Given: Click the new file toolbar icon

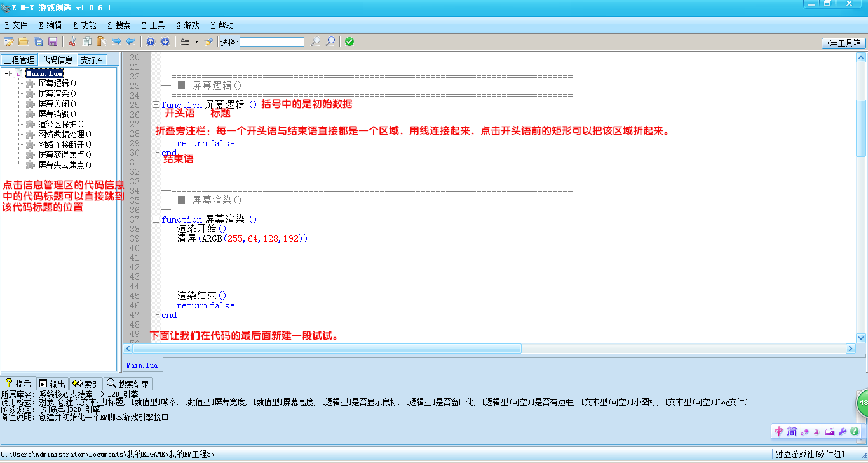Looking at the screenshot, I should [x=9, y=41].
